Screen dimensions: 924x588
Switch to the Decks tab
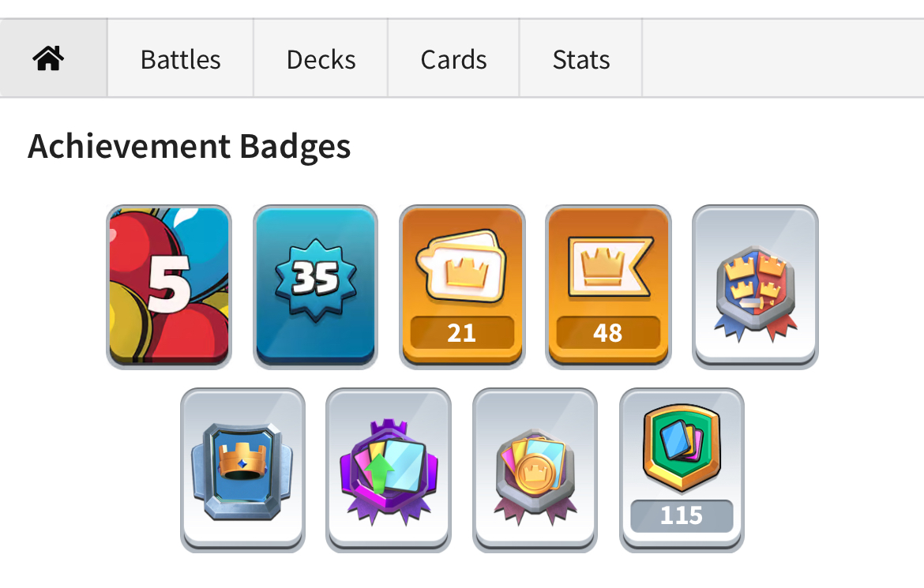[x=321, y=58]
